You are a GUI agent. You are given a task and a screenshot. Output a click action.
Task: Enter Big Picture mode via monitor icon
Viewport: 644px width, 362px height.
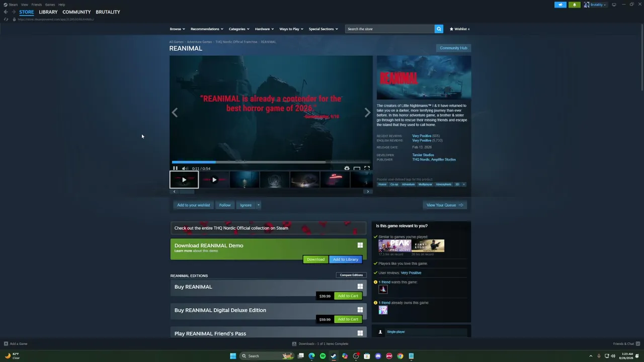click(614, 5)
